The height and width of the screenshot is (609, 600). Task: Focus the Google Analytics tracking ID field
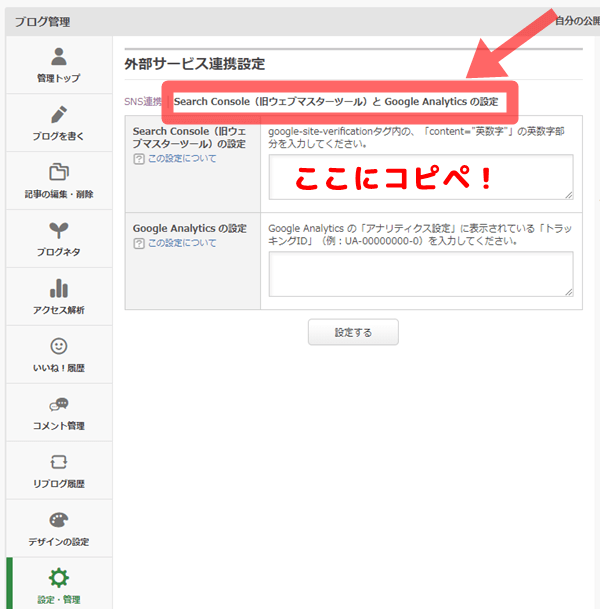pos(421,274)
